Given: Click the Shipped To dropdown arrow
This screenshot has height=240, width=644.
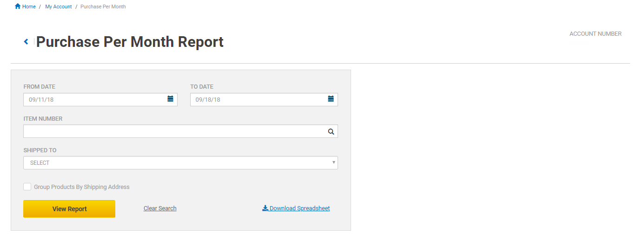Looking at the screenshot, I should point(333,162).
